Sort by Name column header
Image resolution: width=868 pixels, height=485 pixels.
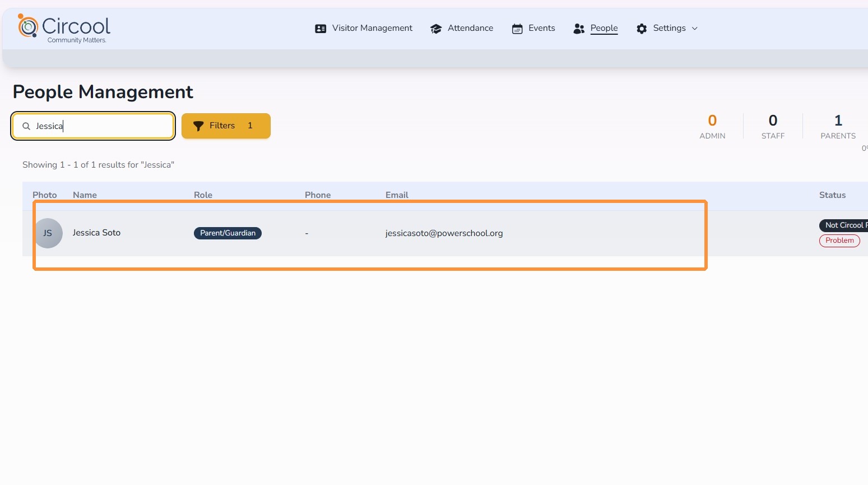click(x=85, y=195)
